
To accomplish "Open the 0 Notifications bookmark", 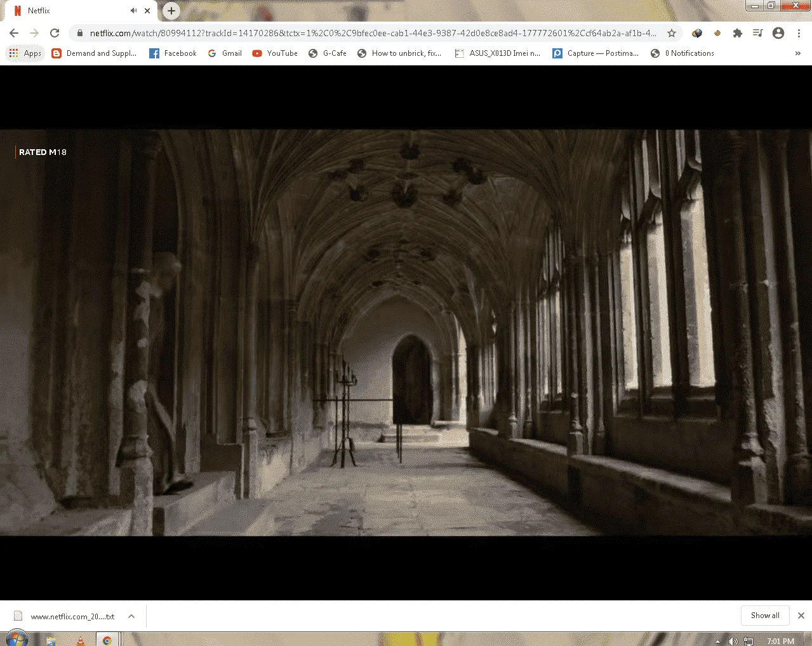I will pyautogui.click(x=682, y=53).
